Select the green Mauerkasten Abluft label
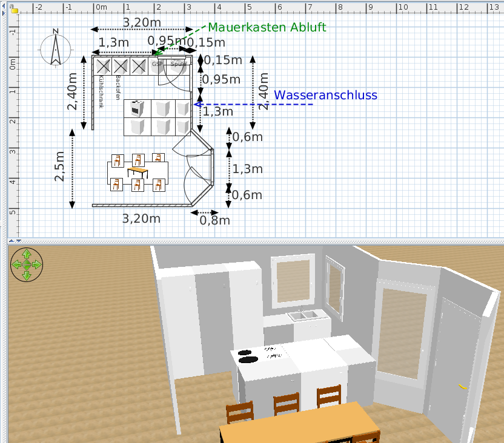This screenshot has height=443, width=504. click(267, 28)
